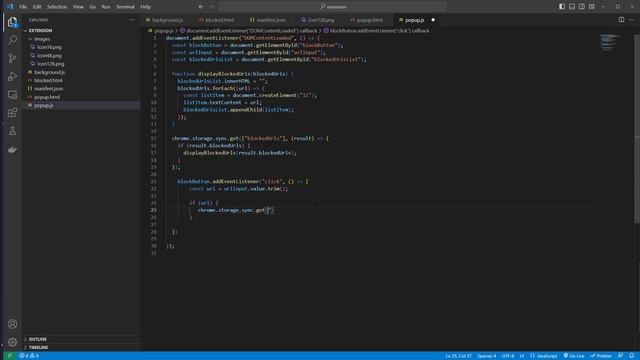The width and height of the screenshot is (640, 360).
Task: Expand the OUTLINE section
Action: 37,339
